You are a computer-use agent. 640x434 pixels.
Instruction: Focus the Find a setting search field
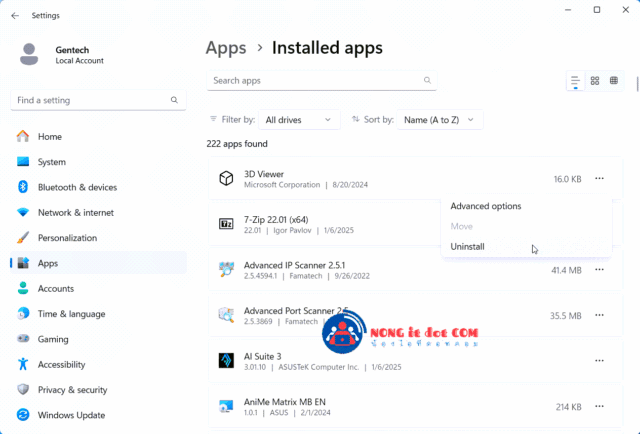[98, 100]
